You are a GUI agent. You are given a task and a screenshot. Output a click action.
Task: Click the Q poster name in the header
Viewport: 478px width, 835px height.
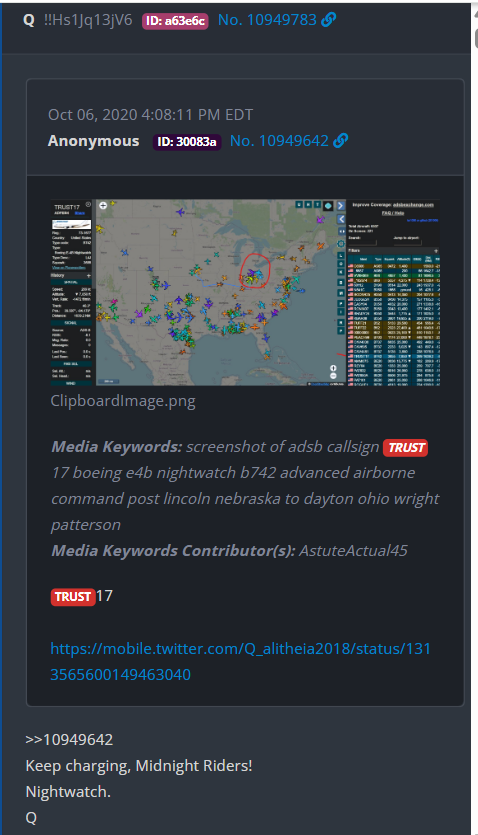[x=29, y=20]
